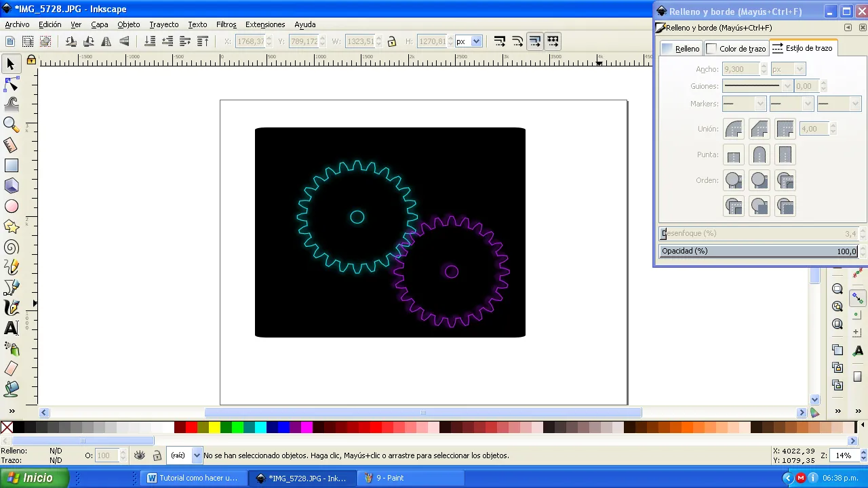Select the Spiral tool
The image size is (868, 488).
11,247
